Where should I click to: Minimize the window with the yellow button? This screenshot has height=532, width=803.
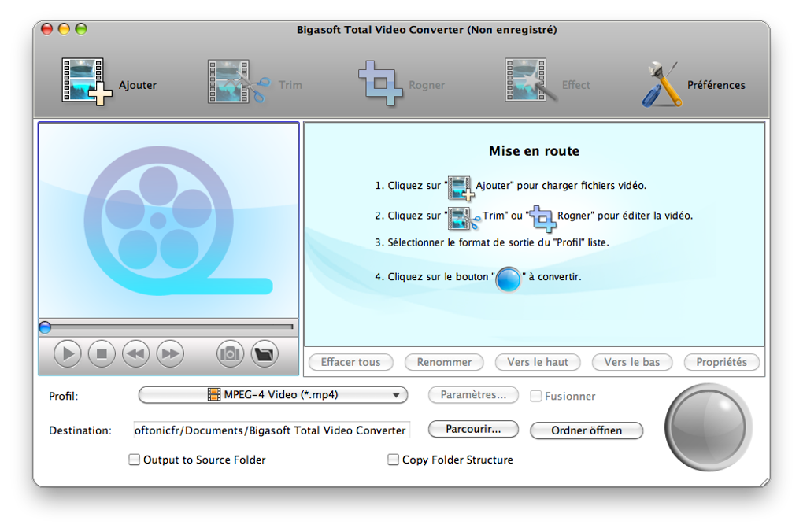point(64,29)
